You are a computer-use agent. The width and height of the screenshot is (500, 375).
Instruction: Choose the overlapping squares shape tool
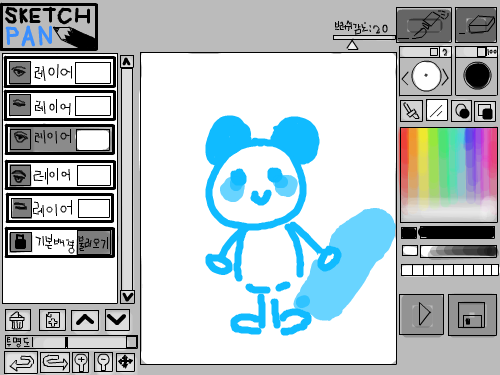point(485,111)
